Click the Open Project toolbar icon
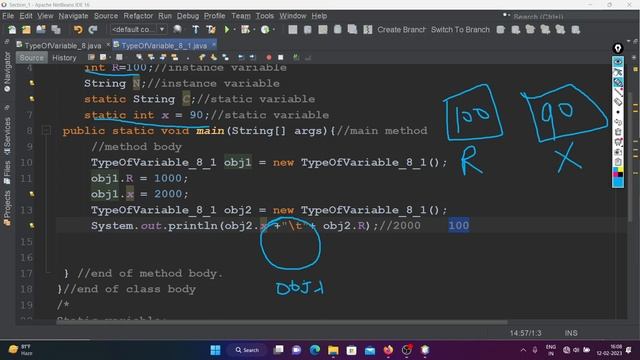Screen dimensions: 640x360 41,29
